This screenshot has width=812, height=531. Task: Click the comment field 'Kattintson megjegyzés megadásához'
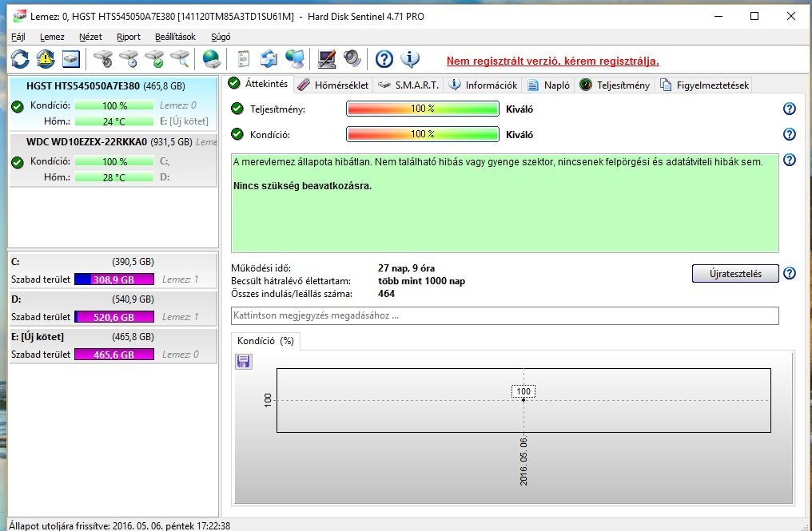505,315
